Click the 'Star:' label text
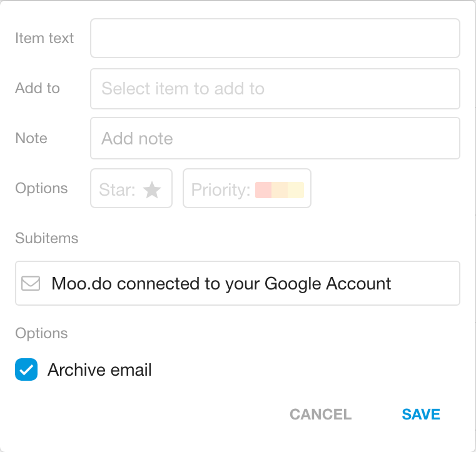Viewport: 476px width, 452px height. tap(117, 190)
